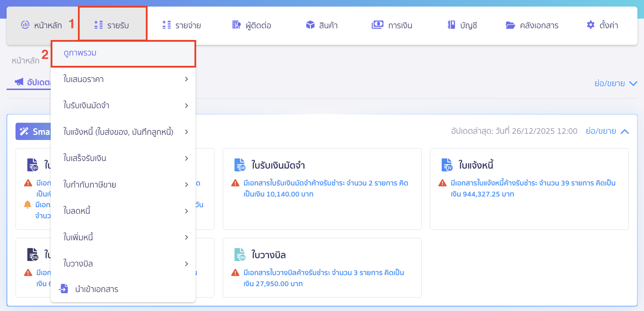This screenshot has width=644, height=311.
Task: Open the ตั้งค่า settings gear icon
Action: 591,25
